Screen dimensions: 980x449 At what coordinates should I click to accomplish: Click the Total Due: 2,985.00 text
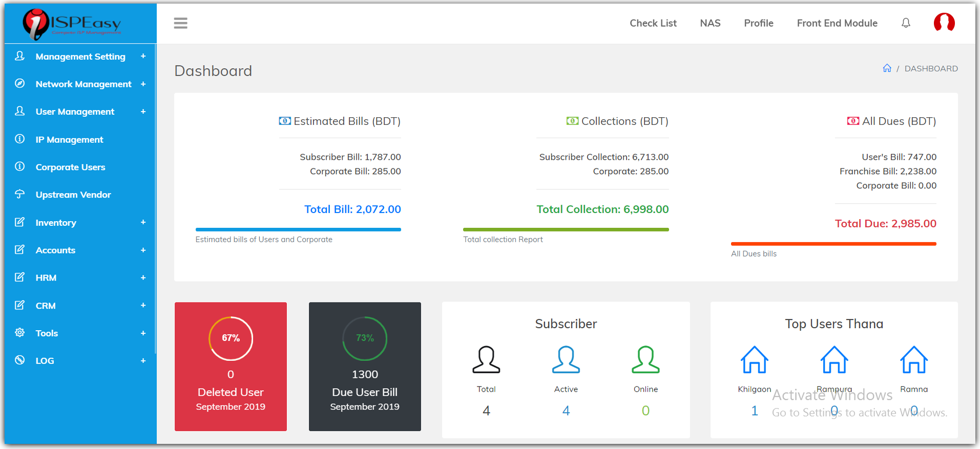(885, 223)
